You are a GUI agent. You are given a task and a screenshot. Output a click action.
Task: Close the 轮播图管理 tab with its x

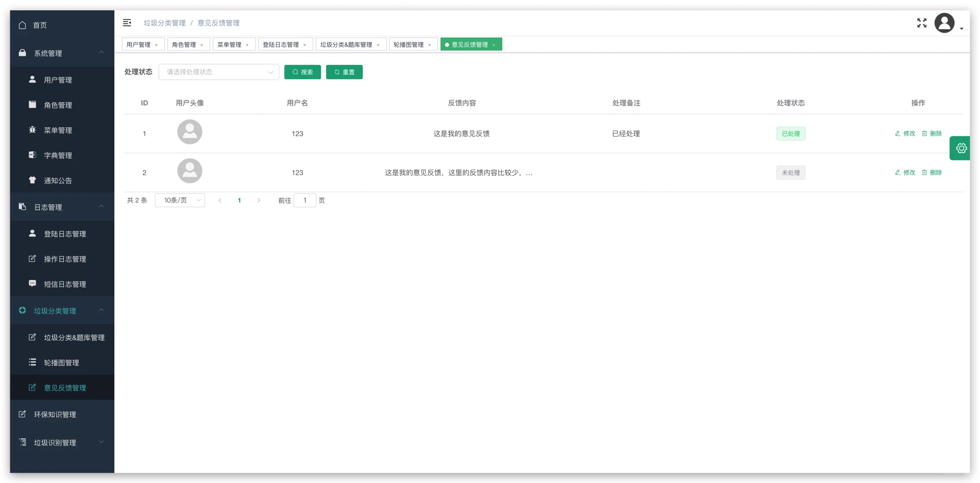pyautogui.click(x=429, y=45)
